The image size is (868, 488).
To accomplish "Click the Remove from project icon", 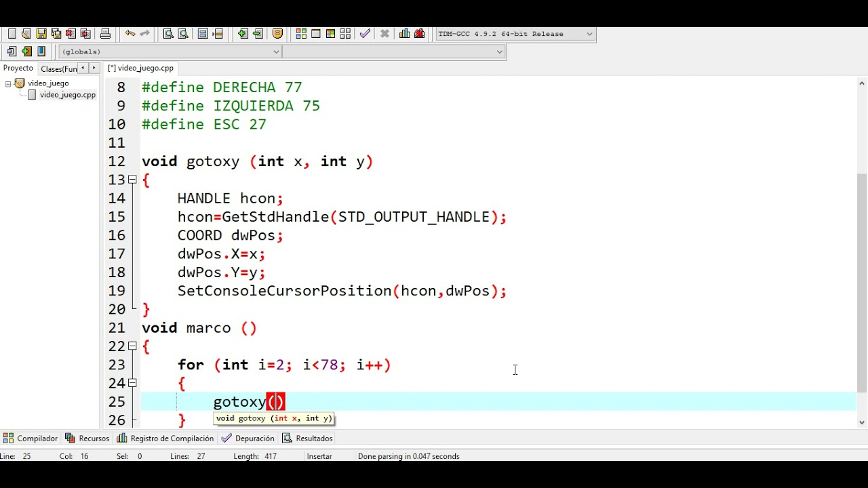I will coord(258,34).
